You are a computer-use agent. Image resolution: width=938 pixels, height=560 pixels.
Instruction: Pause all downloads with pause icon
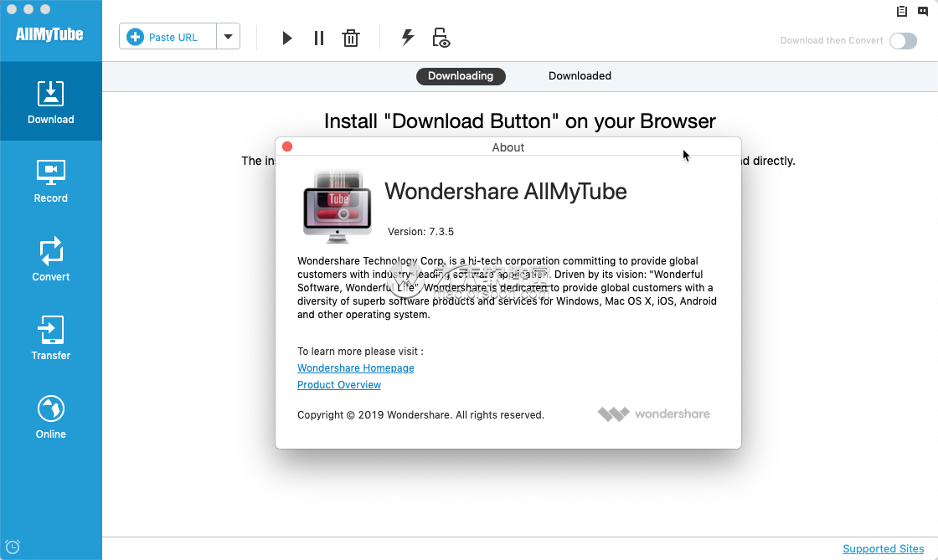pyautogui.click(x=319, y=39)
